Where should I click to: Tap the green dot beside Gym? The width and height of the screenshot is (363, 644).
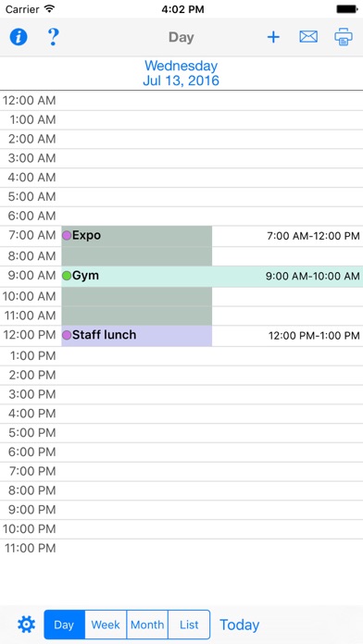[67, 276]
